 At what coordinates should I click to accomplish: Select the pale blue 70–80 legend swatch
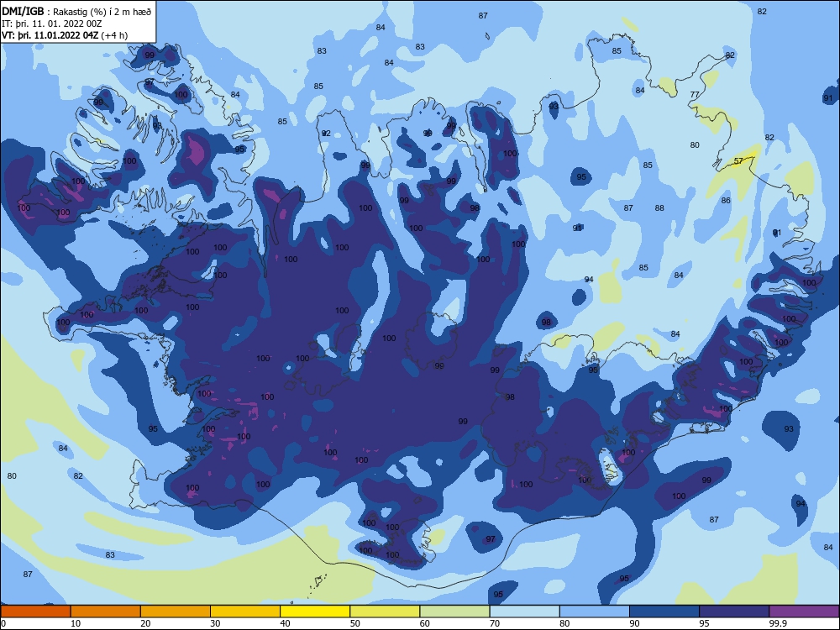click(524, 612)
